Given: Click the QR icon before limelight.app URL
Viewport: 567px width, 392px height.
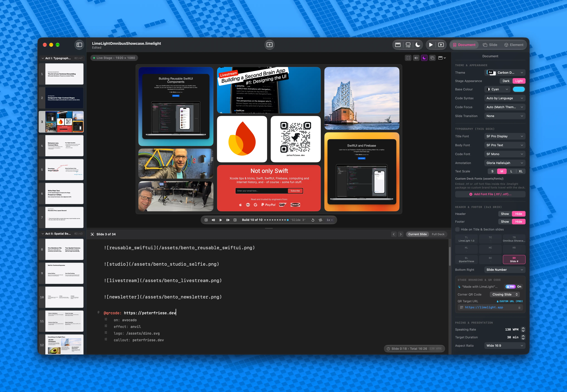Looking at the screenshot, I should [462, 307].
